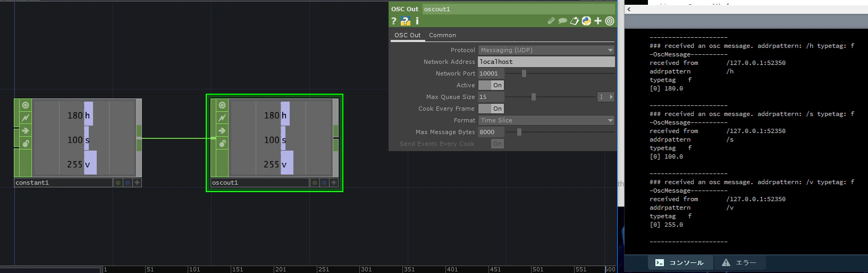The height and width of the screenshot is (273, 868).
Task: Click the Network Port value field
Action: point(491,73)
